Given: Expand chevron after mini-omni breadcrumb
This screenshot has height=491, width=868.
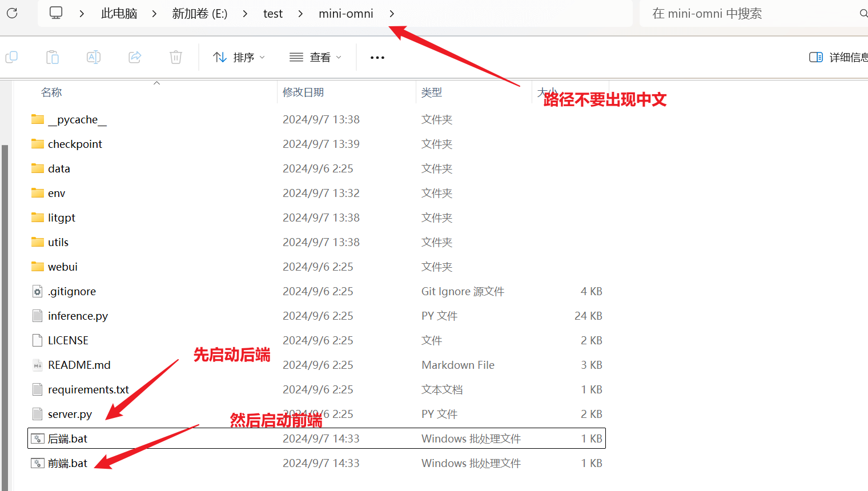Looking at the screenshot, I should coord(392,13).
